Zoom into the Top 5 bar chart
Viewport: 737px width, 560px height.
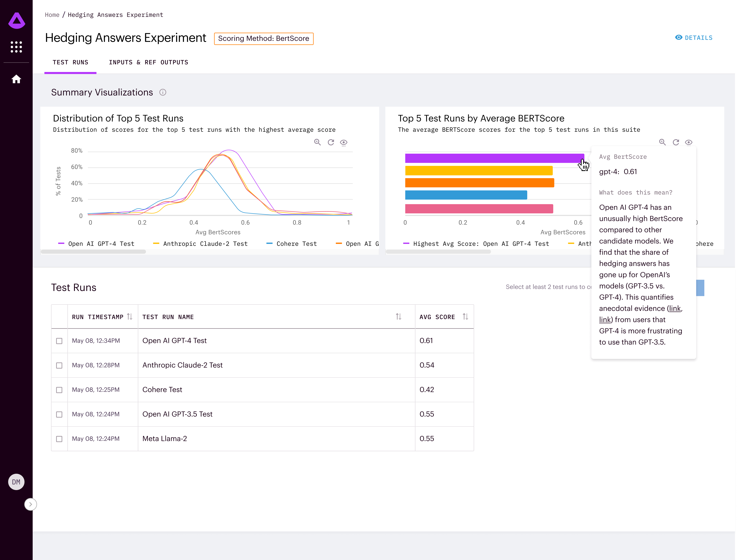662,142
